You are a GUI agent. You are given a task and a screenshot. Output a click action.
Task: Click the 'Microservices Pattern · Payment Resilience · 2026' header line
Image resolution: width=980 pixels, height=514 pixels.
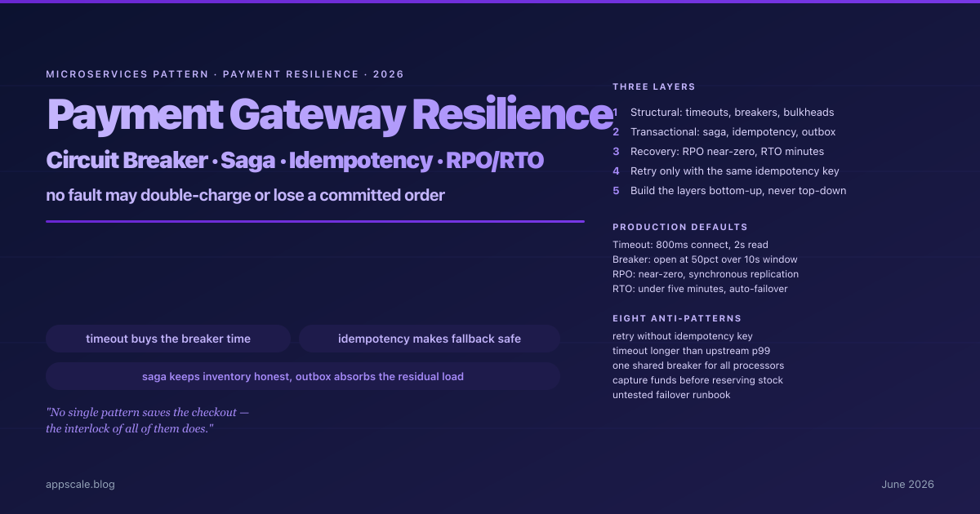click(225, 74)
